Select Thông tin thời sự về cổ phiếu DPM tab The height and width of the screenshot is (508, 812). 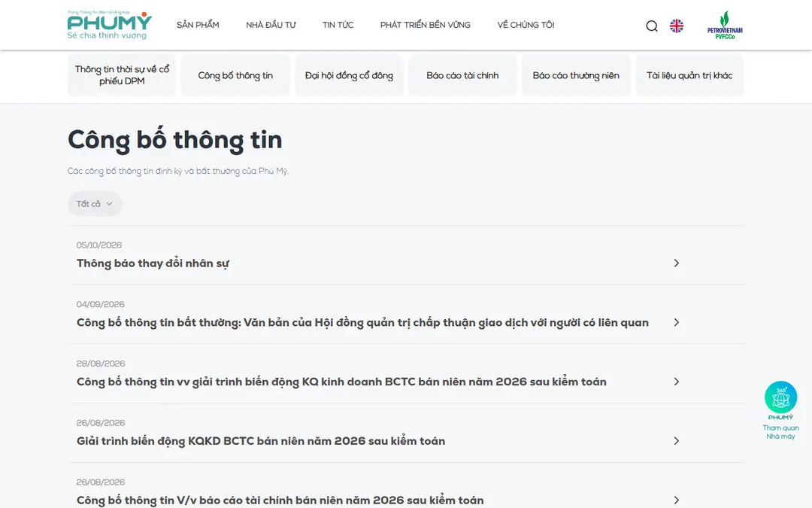(122, 75)
